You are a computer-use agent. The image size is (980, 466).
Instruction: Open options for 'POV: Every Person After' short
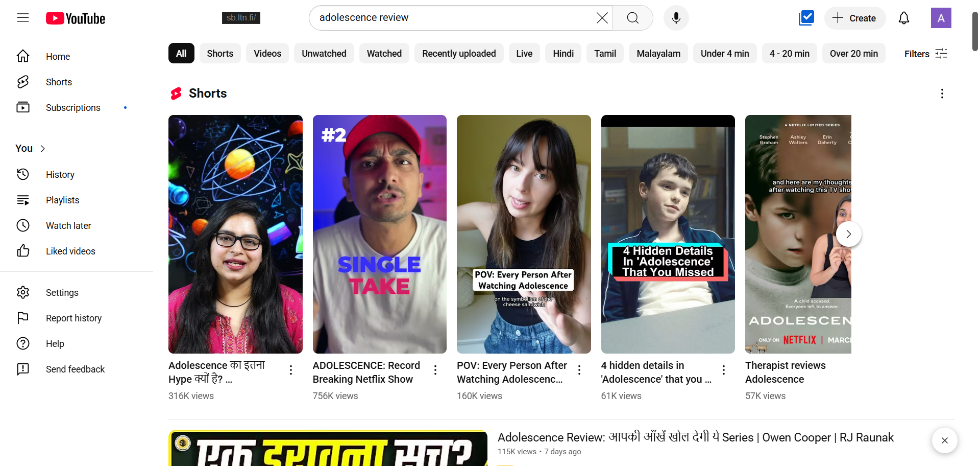click(x=579, y=370)
